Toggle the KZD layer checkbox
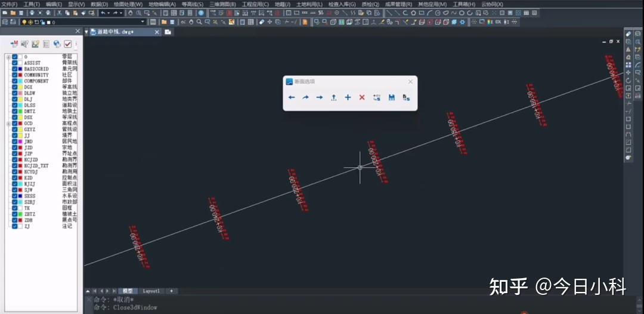 pyautogui.click(x=15, y=177)
